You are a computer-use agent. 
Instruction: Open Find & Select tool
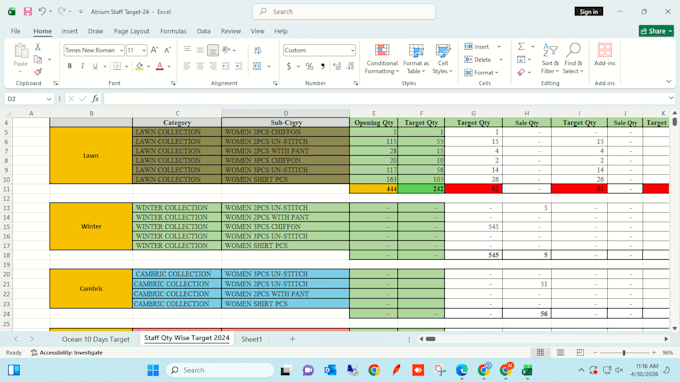(x=573, y=59)
